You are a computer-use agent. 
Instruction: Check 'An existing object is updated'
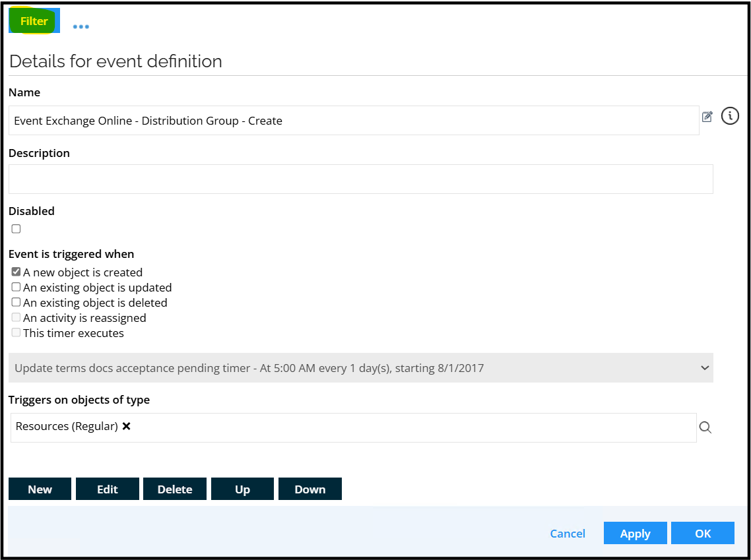coord(16,286)
